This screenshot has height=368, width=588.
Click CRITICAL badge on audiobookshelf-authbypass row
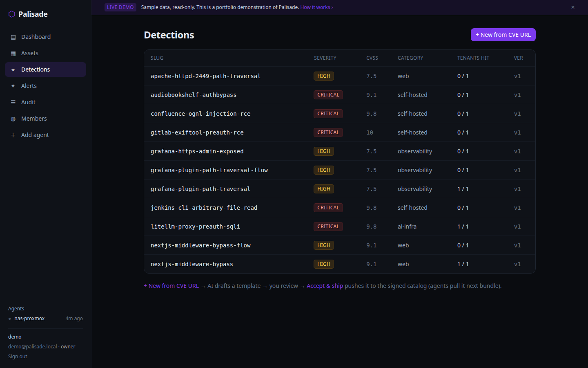pos(328,95)
